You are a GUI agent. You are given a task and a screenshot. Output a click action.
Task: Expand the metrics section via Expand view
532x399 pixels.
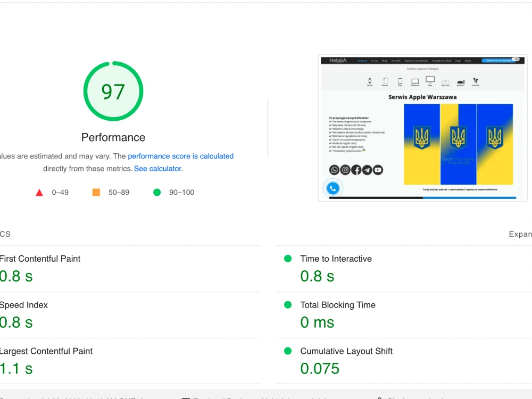pos(520,234)
